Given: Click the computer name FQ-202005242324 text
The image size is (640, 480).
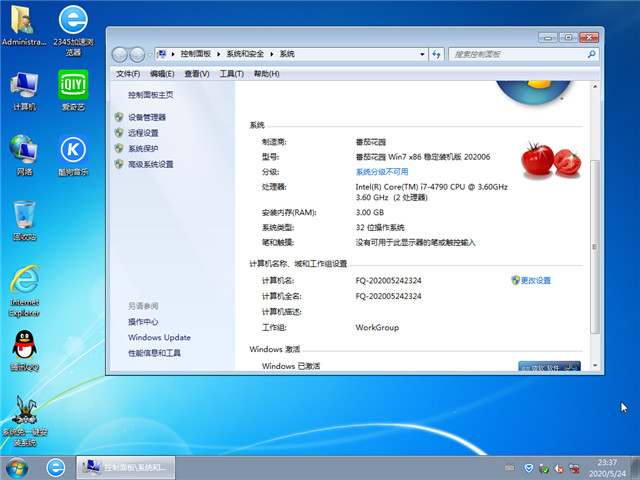Looking at the screenshot, I should click(388, 280).
